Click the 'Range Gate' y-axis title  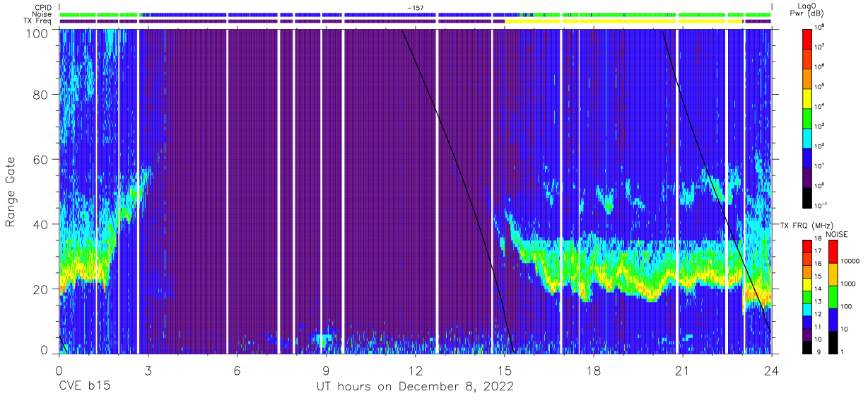(x=11, y=192)
